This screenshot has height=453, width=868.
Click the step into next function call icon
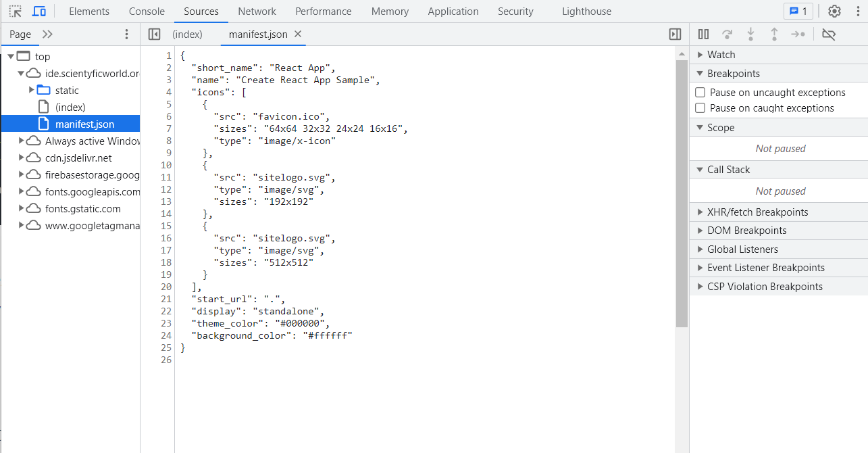coord(750,34)
